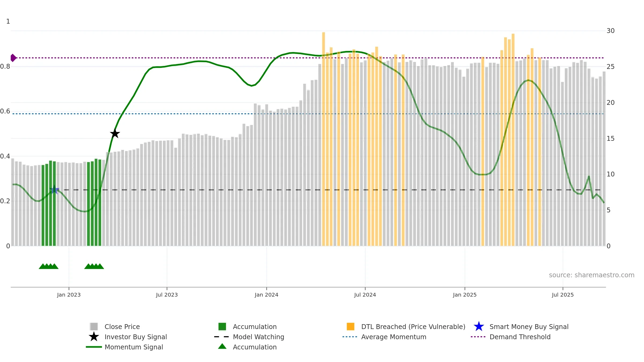The height and width of the screenshot is (362, 644).
Task: Click DTL Breached (Price Vulnerable) legend label
Action: [413, 327]
